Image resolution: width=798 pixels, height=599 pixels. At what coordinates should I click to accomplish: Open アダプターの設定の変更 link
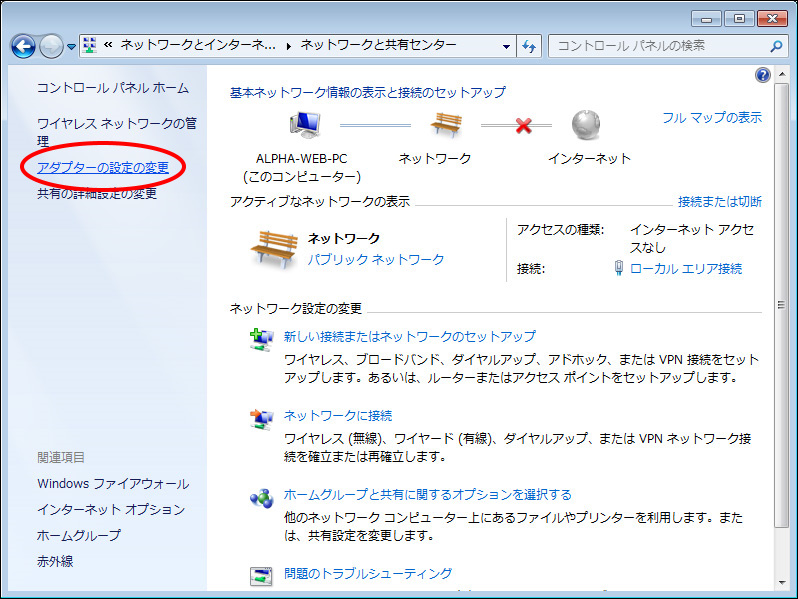pyautogui.click(x=103, y=167)
